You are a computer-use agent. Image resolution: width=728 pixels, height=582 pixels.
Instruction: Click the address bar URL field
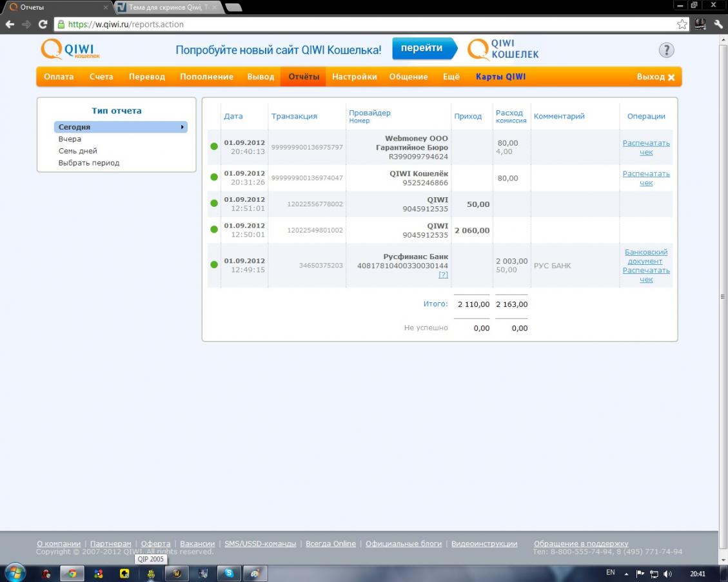pos(361,24)
